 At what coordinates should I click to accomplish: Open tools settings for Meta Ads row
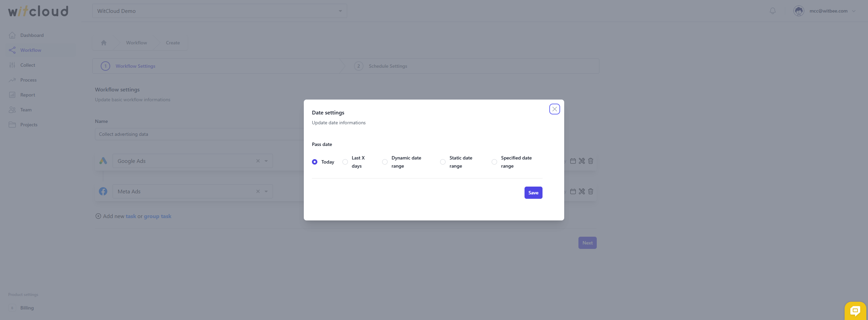click(x=582, y=191)
